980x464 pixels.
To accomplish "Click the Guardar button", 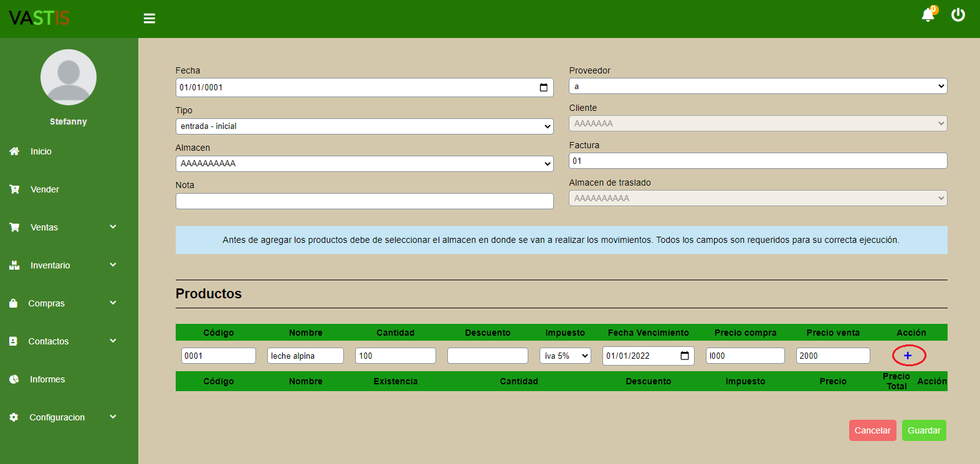I will 924,430.
